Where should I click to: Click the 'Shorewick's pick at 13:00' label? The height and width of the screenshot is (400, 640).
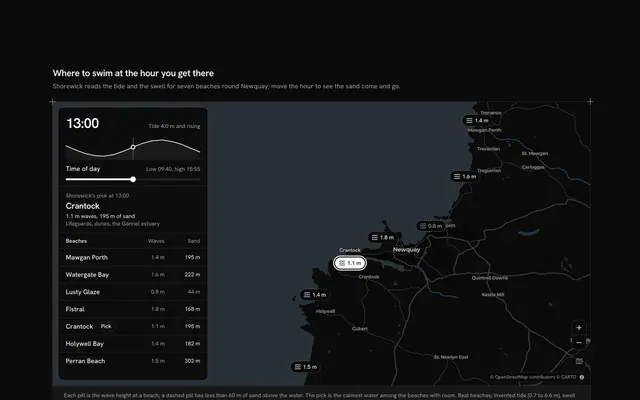click(98, 196)
